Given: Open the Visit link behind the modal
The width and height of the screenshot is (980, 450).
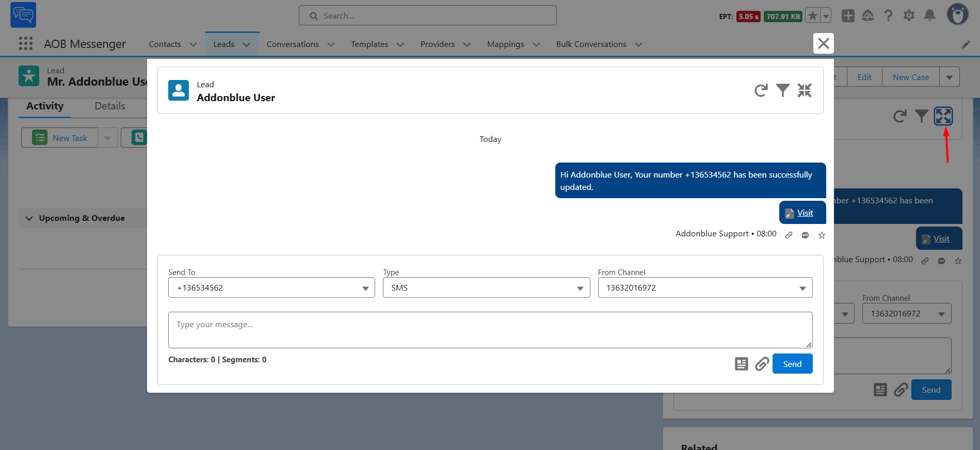Looking at the screenshot, I should pyautogui.click(x=941, y=238).
